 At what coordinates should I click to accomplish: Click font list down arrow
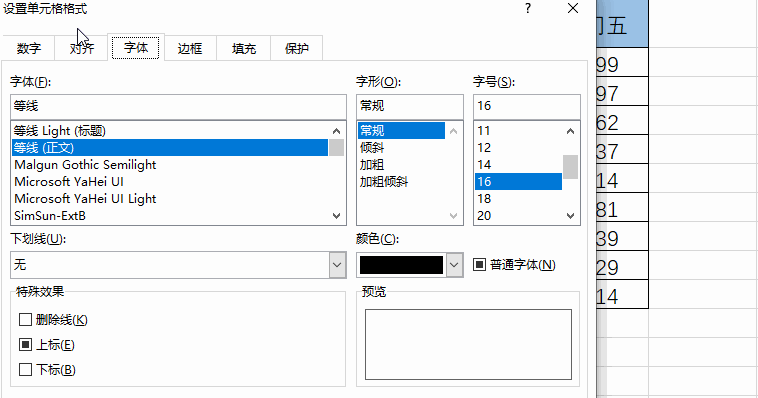coord(336,216)
